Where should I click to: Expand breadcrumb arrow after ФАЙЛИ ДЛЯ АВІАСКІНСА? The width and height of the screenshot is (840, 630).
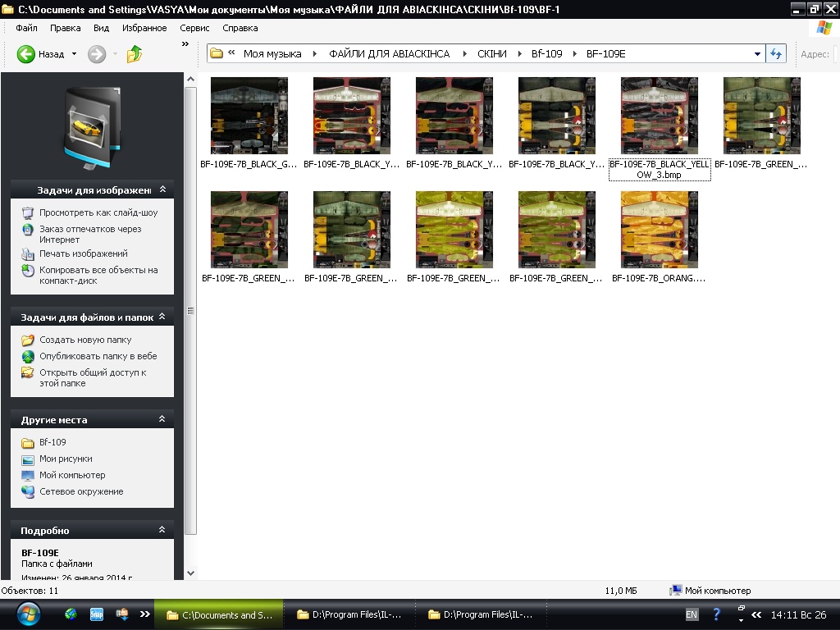coord(464,53)
